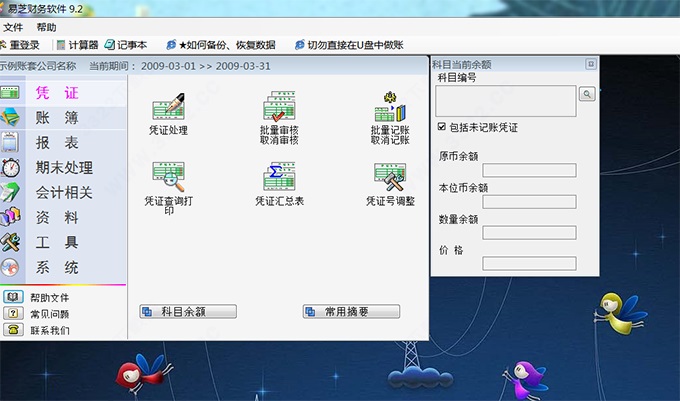Click 重登录 re-login toolbar item

[20, 45]
